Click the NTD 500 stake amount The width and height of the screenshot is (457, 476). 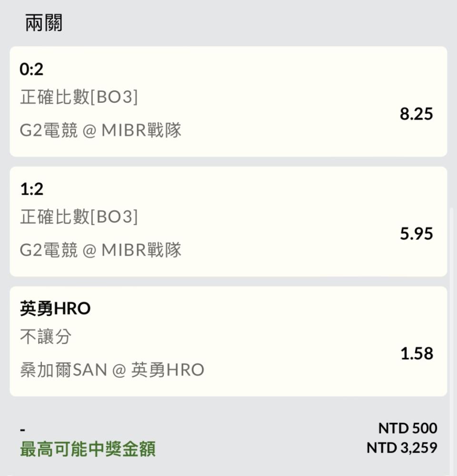[407, 428]
